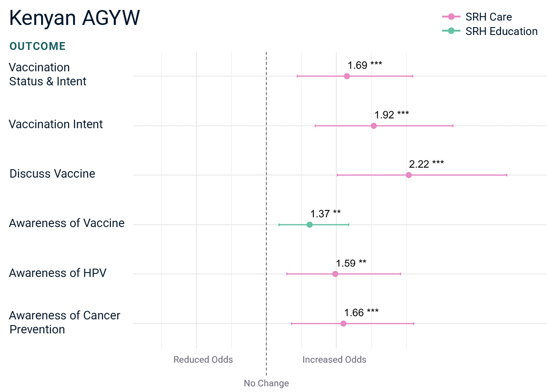Viewport: 547px width, 392px height.
Task: Click the No Change reference label
Action: [266, 383]
